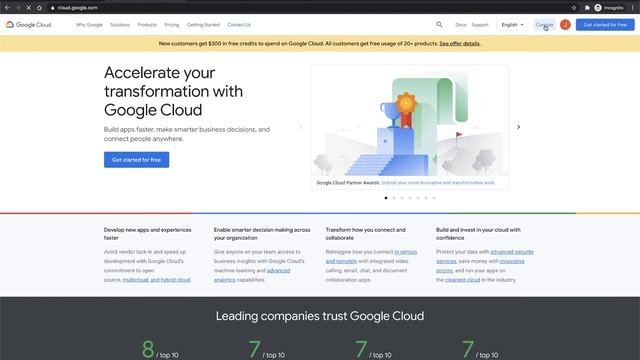Screen dimensions: 640x360
Task: Click header Get started for free button
Action: (x=605, y=24)
